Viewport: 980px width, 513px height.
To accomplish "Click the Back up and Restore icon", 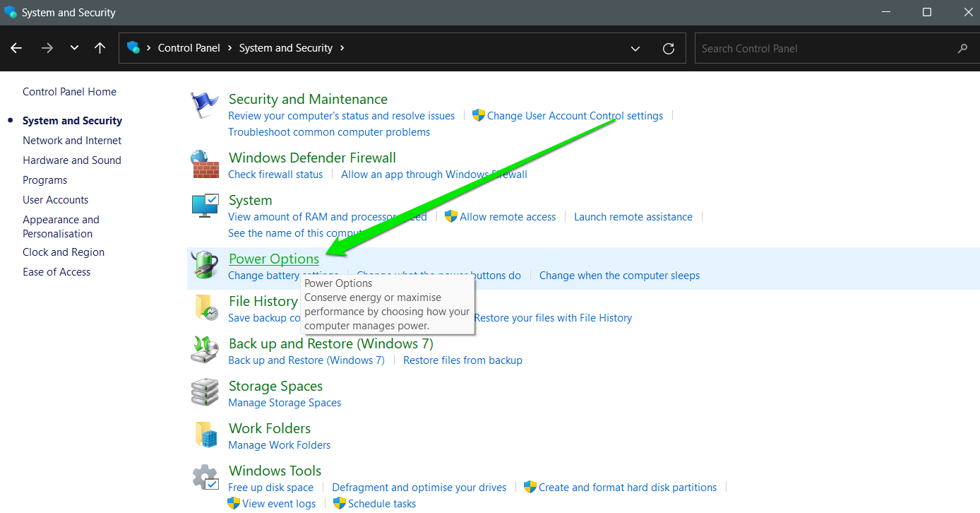I will (x=205, y=350).
